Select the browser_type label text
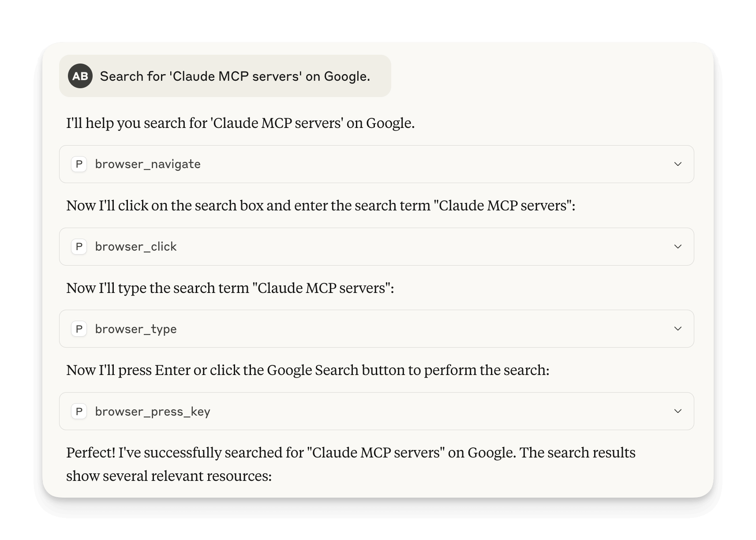The height and width of the screenshot is (540, 756). point(136,329)
